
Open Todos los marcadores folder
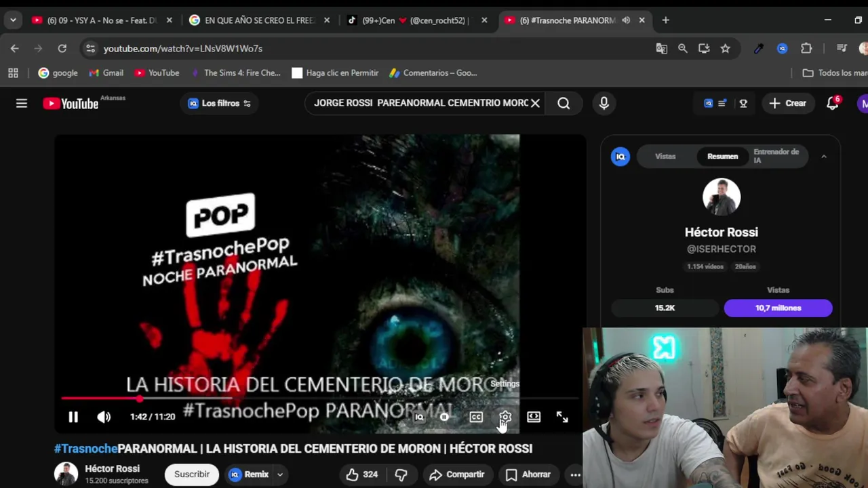pyautogui.click(x=835, y=73)
